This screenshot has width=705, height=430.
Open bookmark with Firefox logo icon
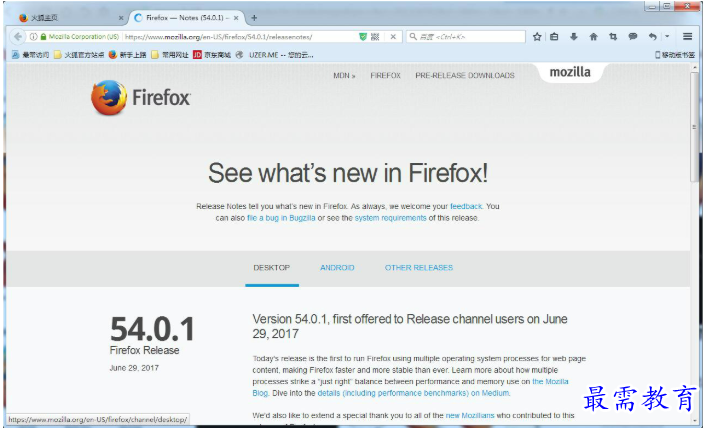click(127, 55)
